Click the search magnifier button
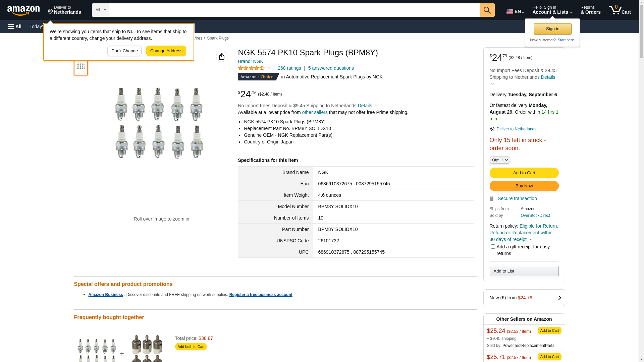644x362 pixels. tap(487, 10)
